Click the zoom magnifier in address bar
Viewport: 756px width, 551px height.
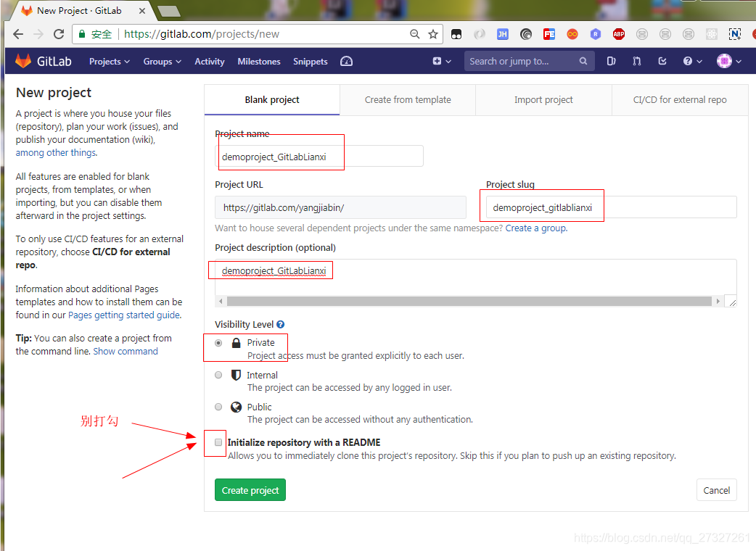[x=415, y=34]
